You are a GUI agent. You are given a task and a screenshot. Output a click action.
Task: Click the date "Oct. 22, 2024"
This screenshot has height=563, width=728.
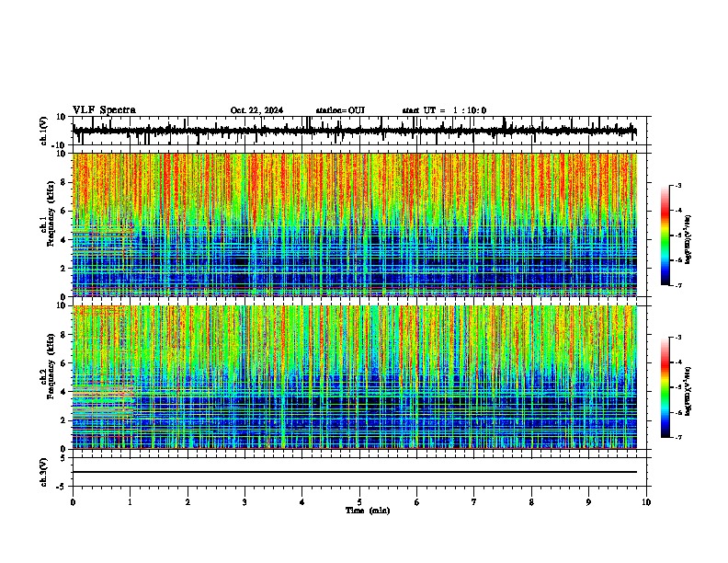click(256, 110)
